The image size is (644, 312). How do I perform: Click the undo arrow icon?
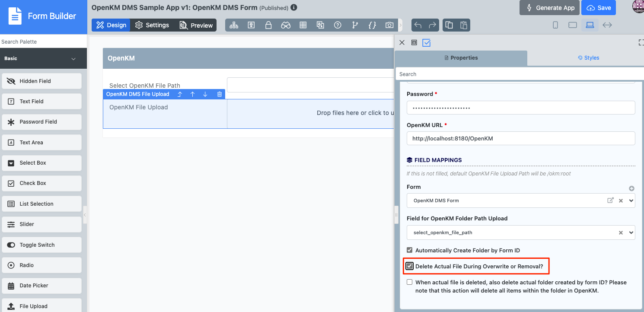coord(418,25)
